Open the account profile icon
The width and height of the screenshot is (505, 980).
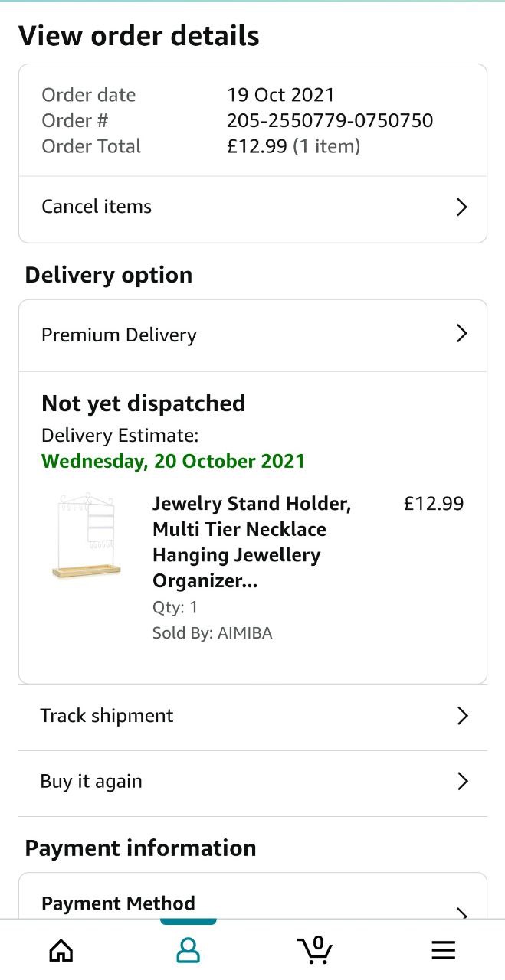(188, 950)
